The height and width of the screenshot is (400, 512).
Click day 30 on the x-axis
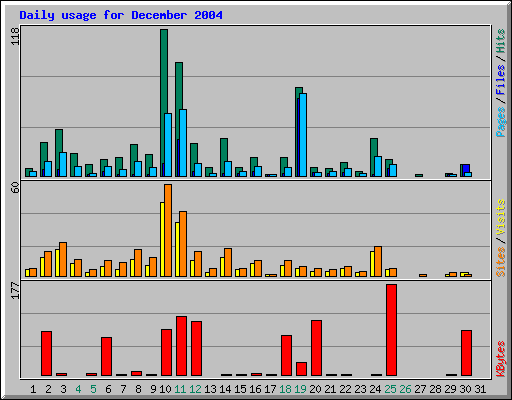pyautogui.click(x=465, y=389)
